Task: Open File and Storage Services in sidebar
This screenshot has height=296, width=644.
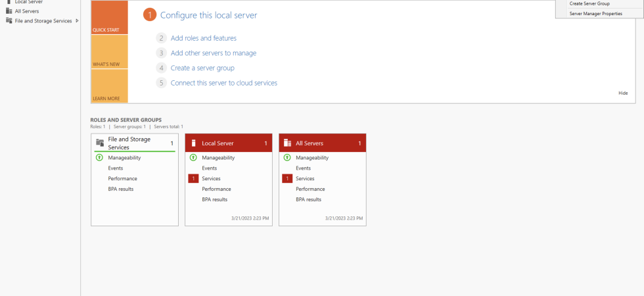Action: (43, 21)
